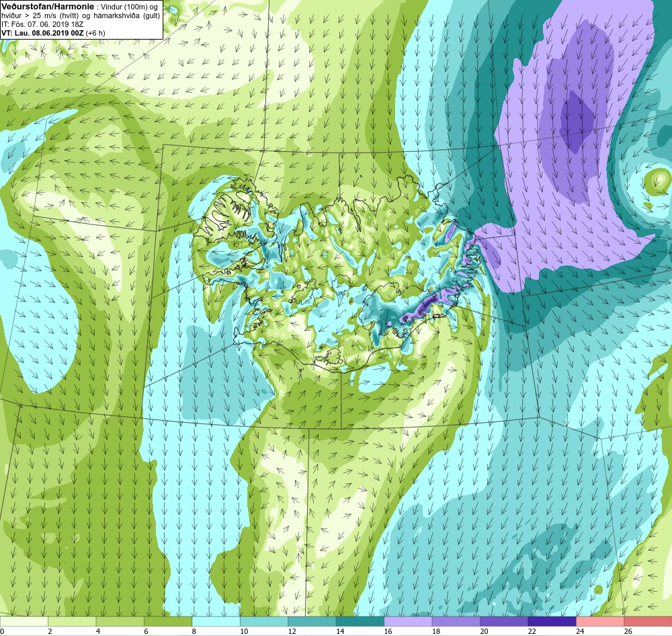Click the pale 0–2 m/s legend swatch

point(24,621)
